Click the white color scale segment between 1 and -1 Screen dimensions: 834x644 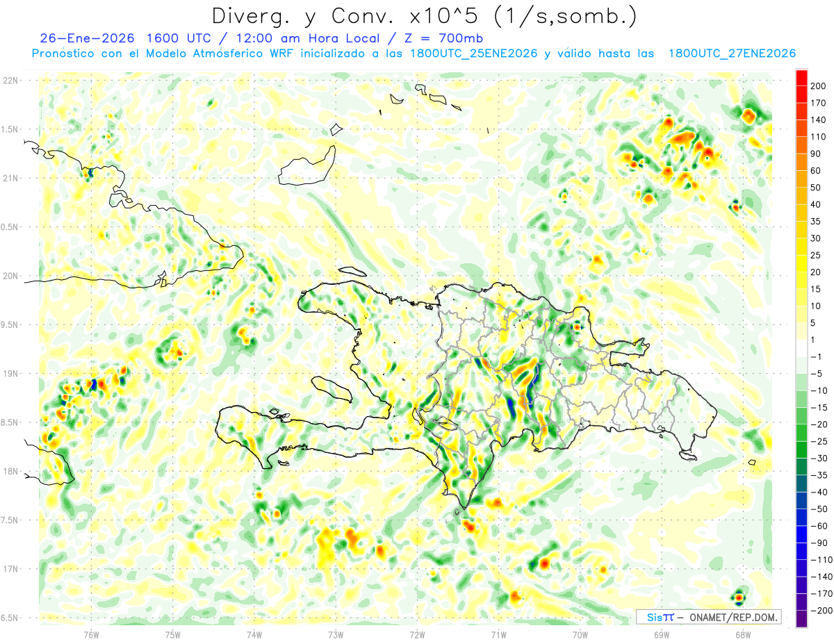(801, 348)
